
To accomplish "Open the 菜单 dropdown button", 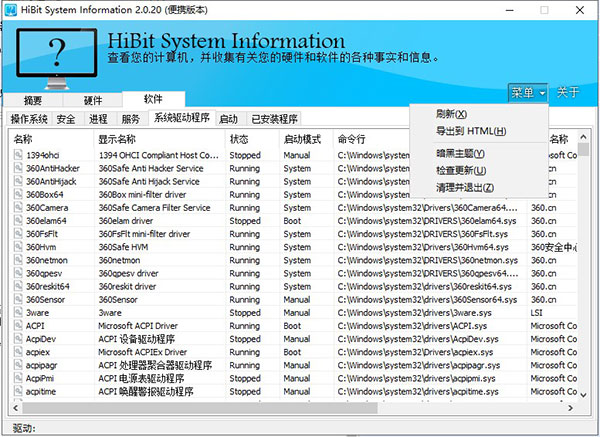I will pyautogui.click(x=528, y=93).
